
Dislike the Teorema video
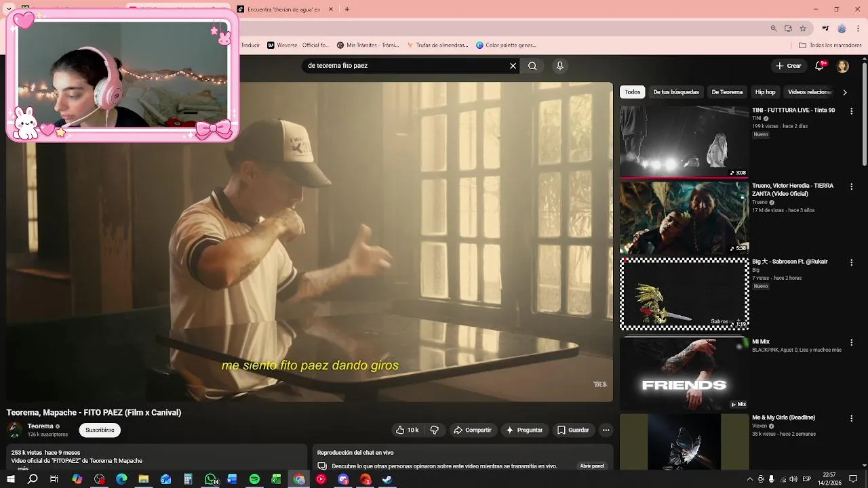(x=435, y=430)
